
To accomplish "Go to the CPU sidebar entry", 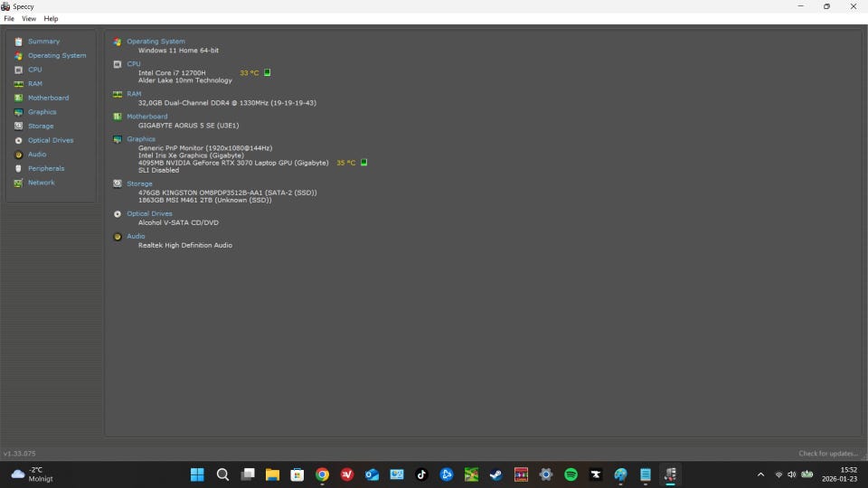I will [35, 70].
